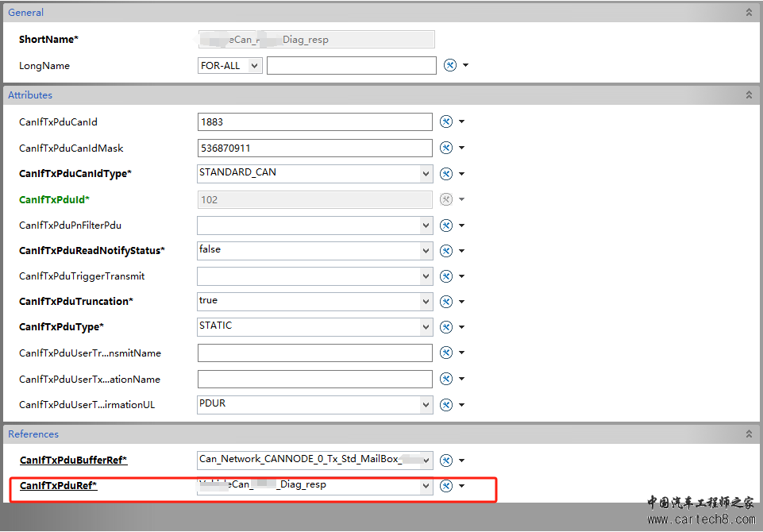Open menu arrow next to LongName tool icon
This screenshot has width=763, height=532.
point(466,65)
